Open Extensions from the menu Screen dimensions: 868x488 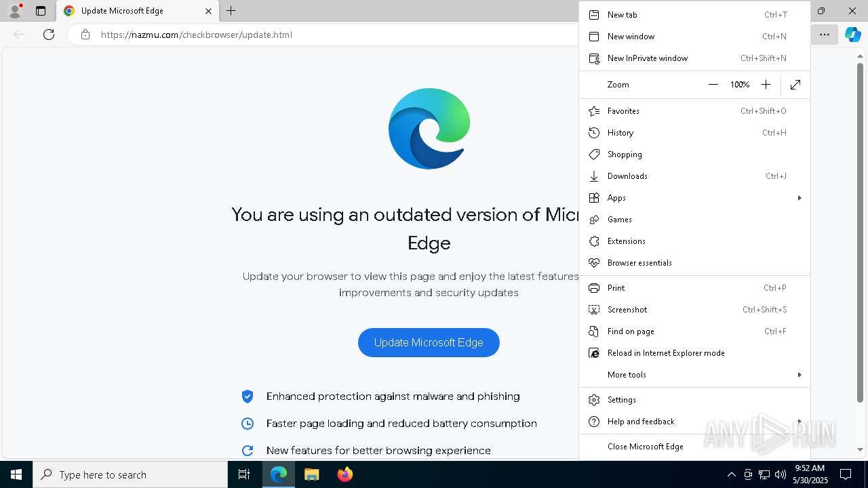pyautogui.click(x=694, y=241)
